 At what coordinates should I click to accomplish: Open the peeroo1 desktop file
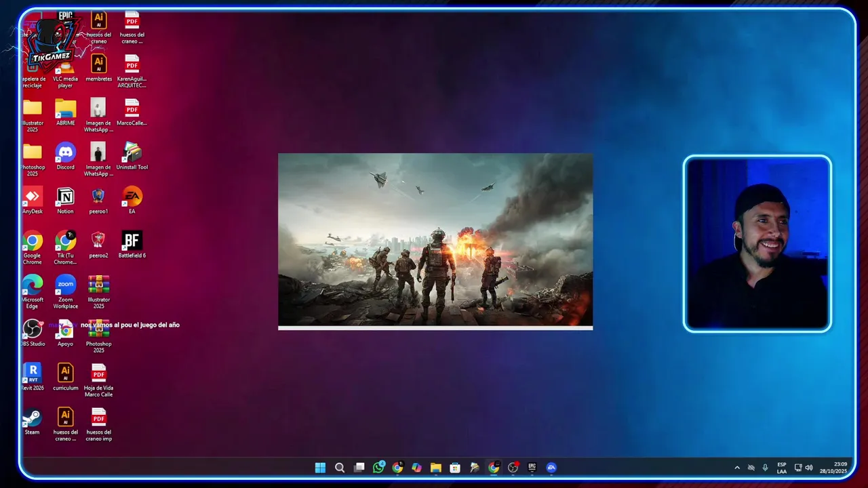[98, 201]
